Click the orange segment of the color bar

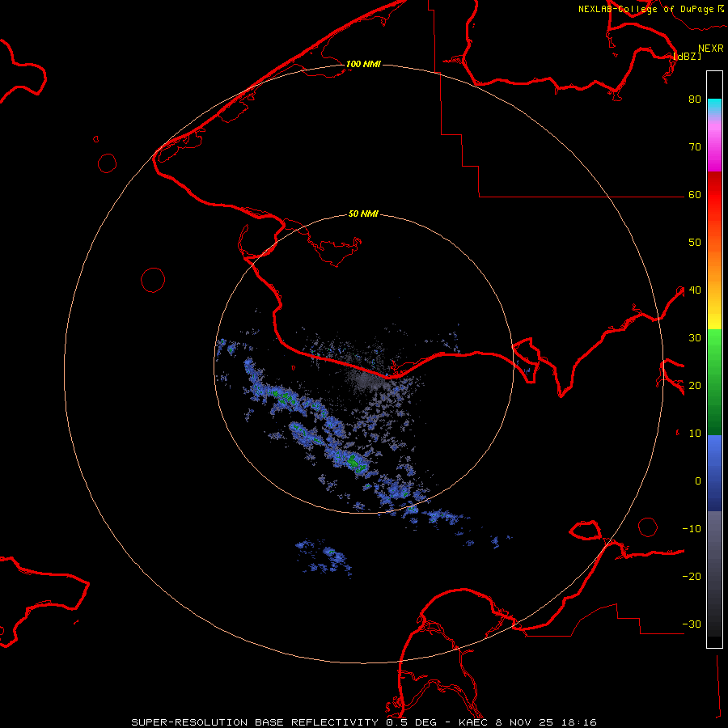click(x=714, y=265)
